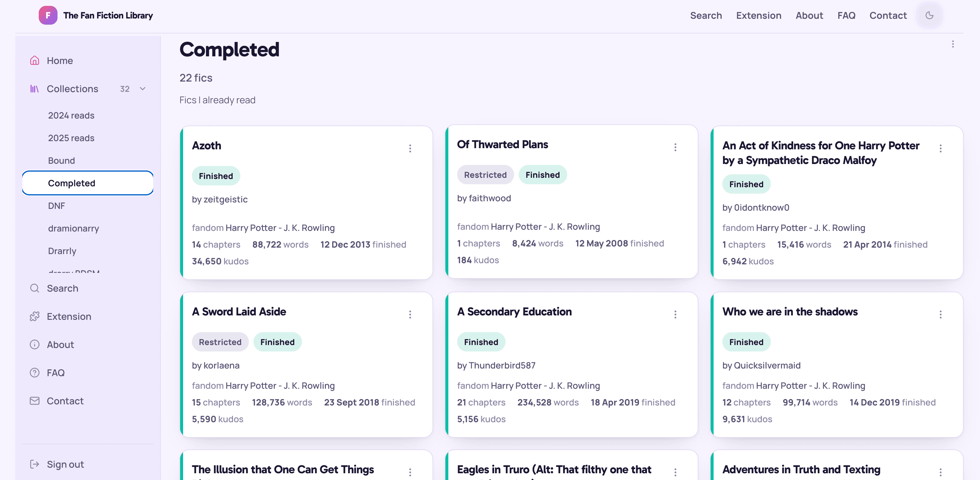Open the Azoth card options menu
Image resolution: width=980 pixels, height=480 pixels.
[x=410, y=148]
